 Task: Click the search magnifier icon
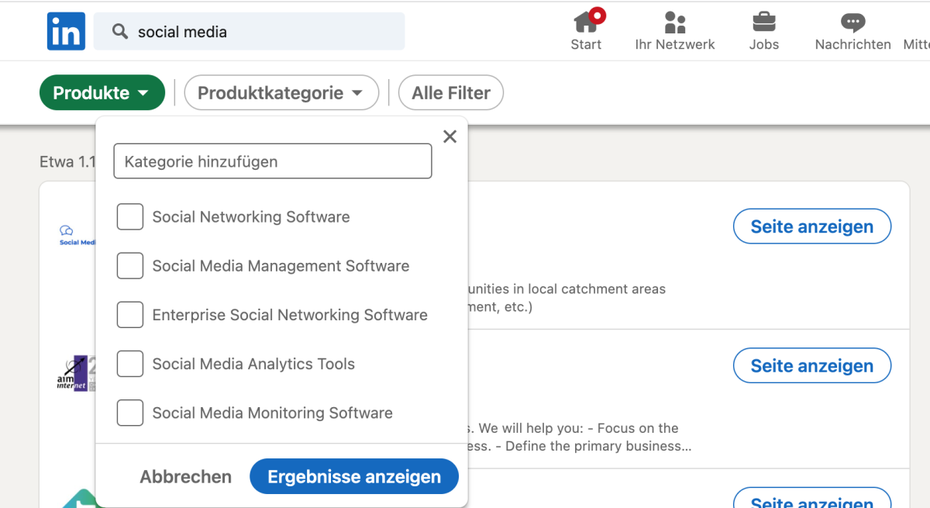[x=120, y=31]
